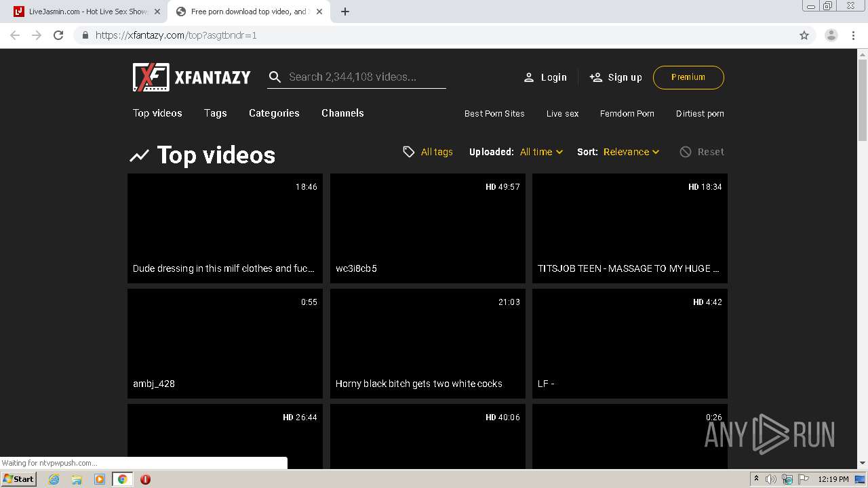The width and height of the screenshot is (868, 488).
Task: Open the LF - video thumbnail
Action: [630, 344]
